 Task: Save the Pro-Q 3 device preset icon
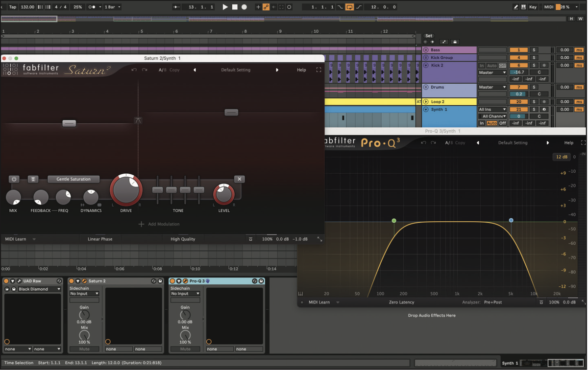pos(261,281)
